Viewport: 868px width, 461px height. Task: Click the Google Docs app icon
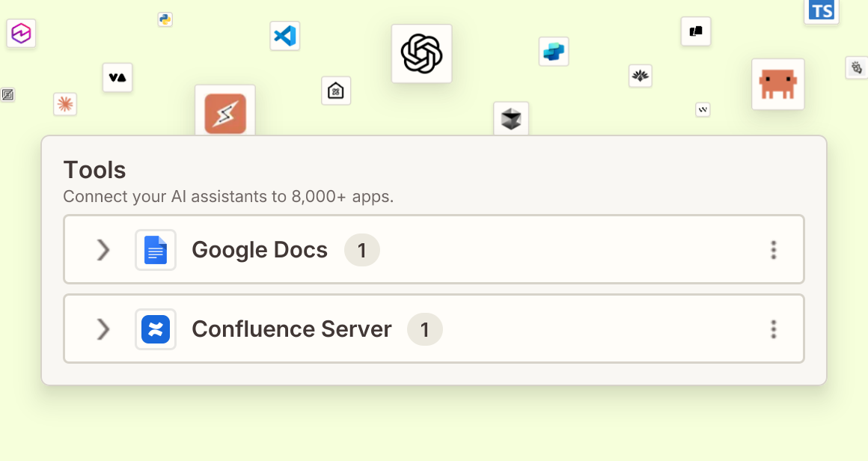click(156, 250)
